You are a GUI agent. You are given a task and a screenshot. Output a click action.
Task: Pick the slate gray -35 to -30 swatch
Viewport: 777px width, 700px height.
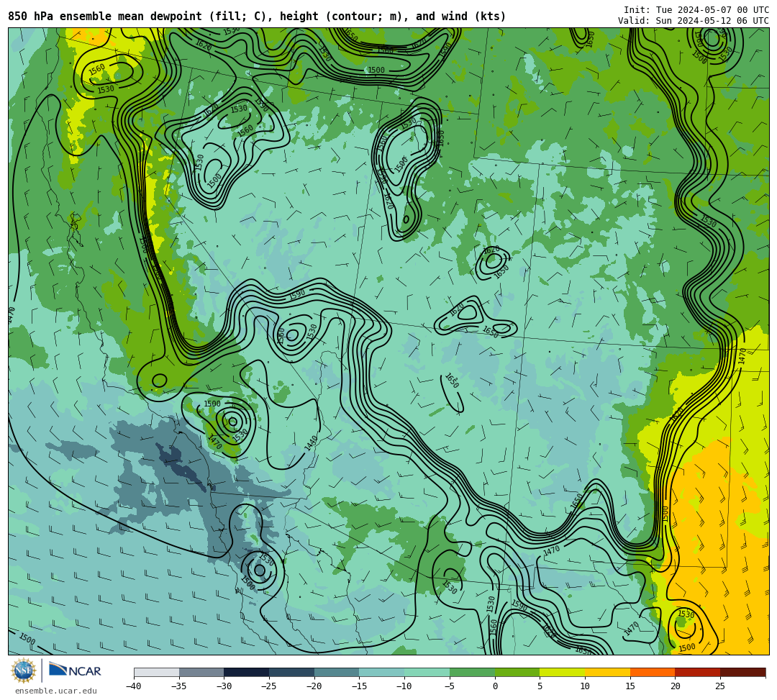[x=201, y=672]
